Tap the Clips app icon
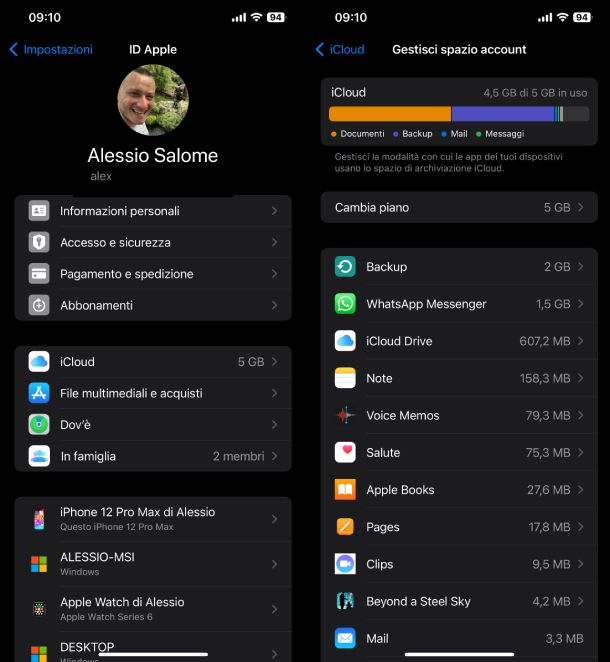 click(345, 564)
